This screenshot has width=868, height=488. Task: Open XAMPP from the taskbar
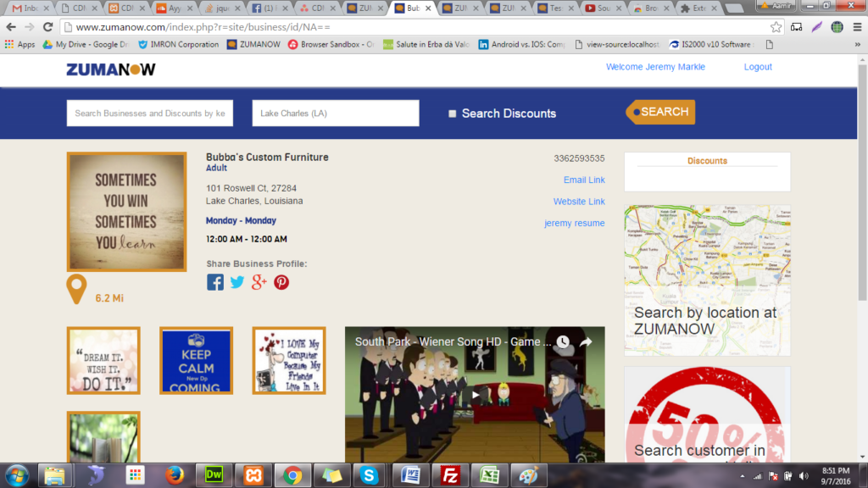(x=253, y=475)
